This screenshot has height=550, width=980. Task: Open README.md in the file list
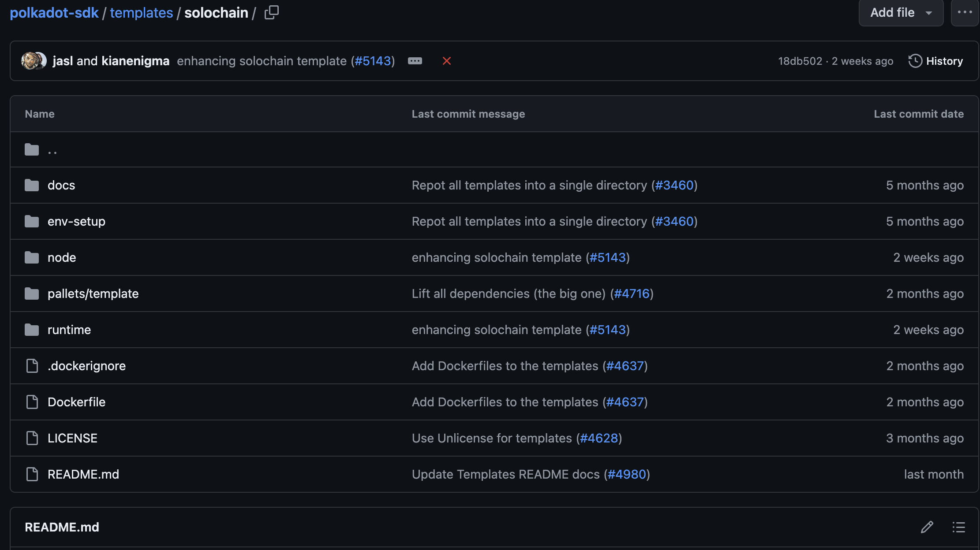(x=83, y=474)
